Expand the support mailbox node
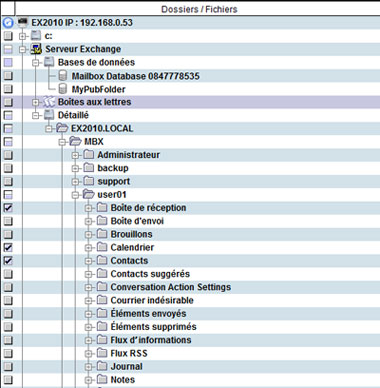Image resolution: width=380 pixels, height=388 pixels. pyautogui.click(x=75, y=182)
